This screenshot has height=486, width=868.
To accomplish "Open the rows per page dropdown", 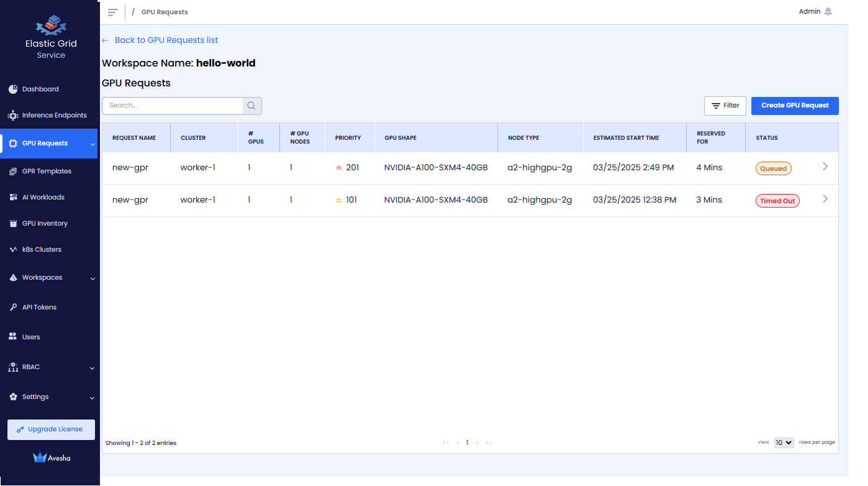I will pos(784,442).
